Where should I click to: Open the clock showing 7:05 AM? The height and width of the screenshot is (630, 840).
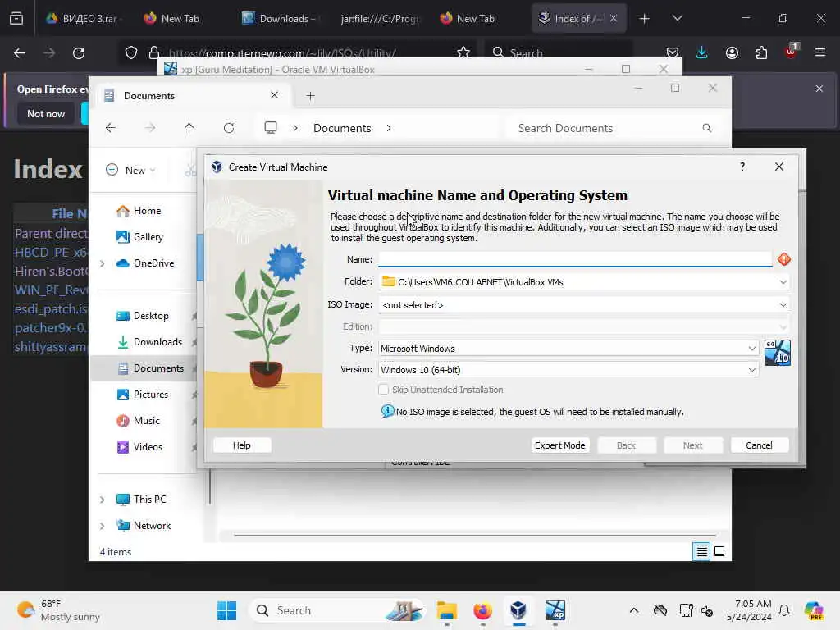click(748, 610)
